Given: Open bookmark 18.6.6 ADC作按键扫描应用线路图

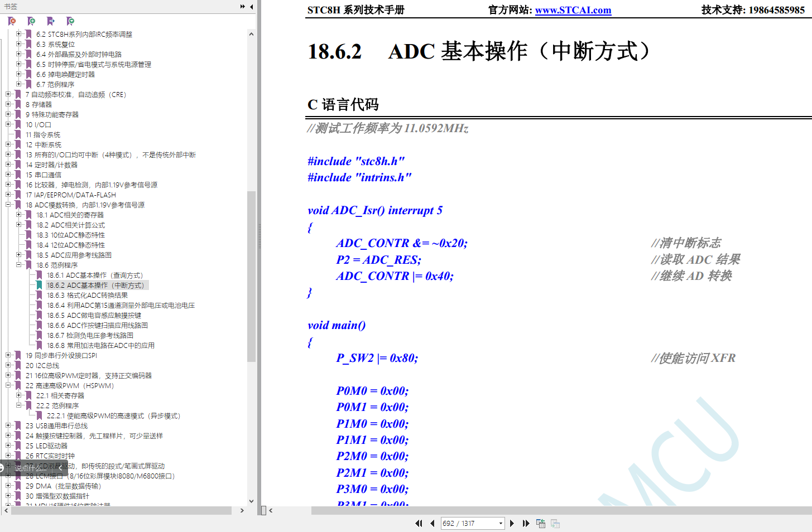Looking at the screenshot, I should [x=97, y=326].
